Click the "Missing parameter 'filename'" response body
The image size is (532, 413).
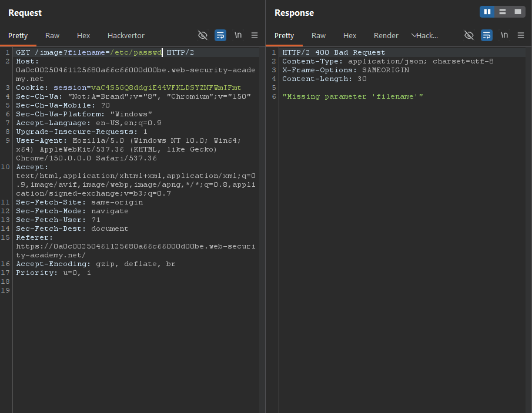353,96
